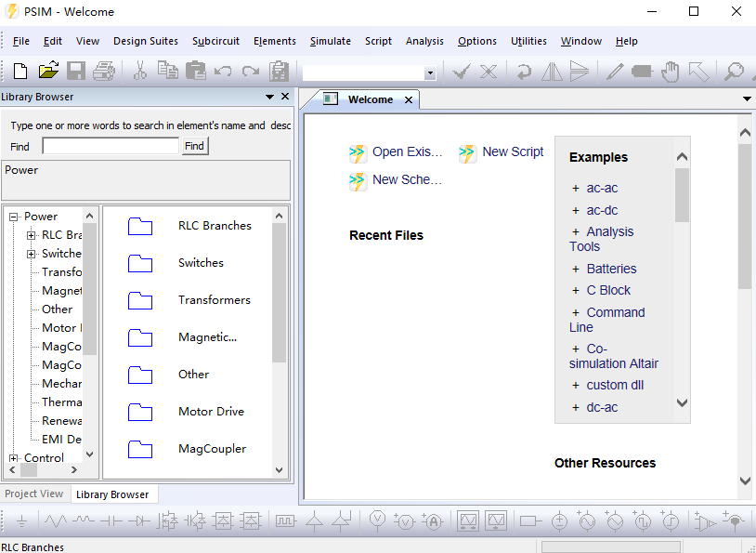Image resolution: width=756 pixels, height=553 pixels.
Task: Click the Cut scissors icon
Action: coord(140,71)
